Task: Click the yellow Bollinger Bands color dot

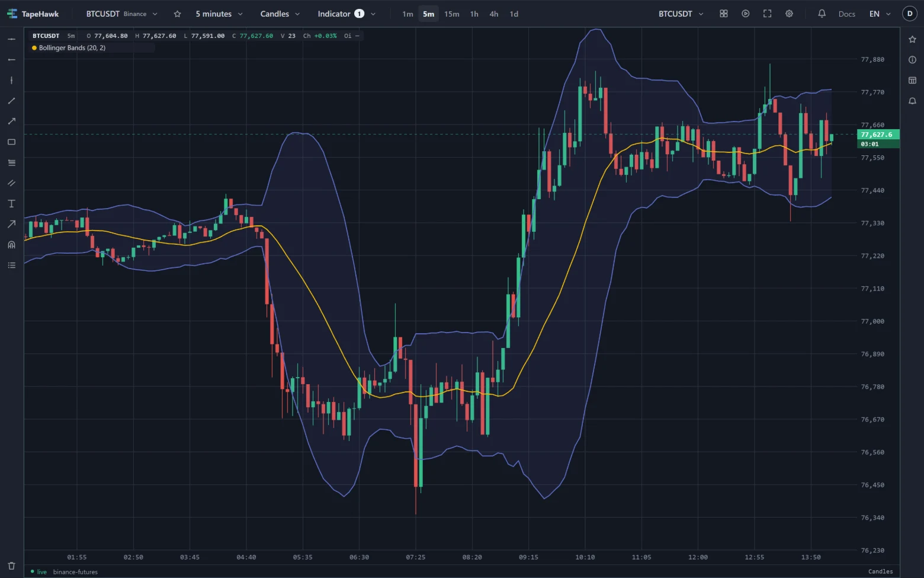Action: 34,48
